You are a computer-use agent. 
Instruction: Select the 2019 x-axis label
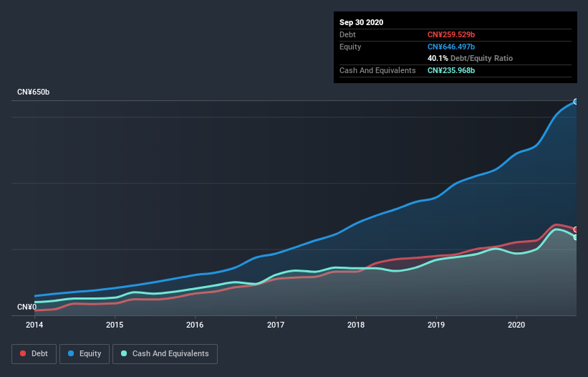pos(436,325)
